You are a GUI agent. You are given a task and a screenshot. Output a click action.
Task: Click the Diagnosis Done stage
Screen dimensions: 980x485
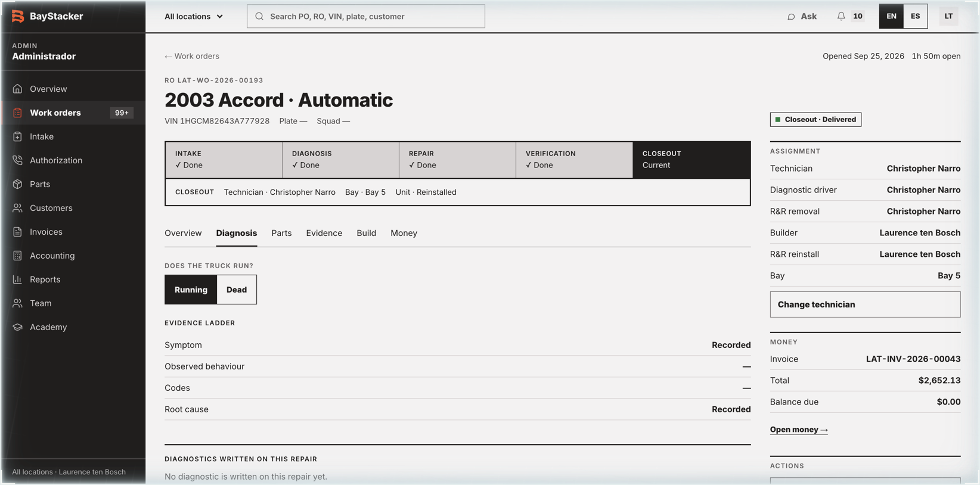pos(340,160)
